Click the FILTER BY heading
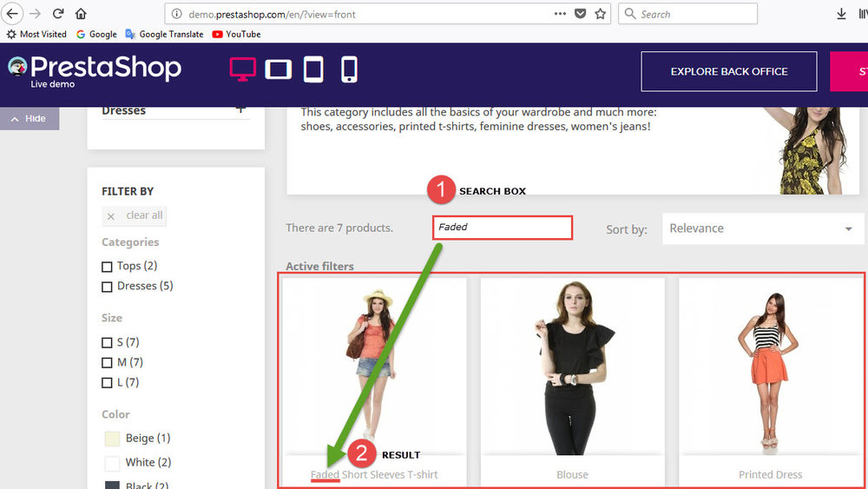The width and height of the screenshot is (868, 489). (128, 192)
